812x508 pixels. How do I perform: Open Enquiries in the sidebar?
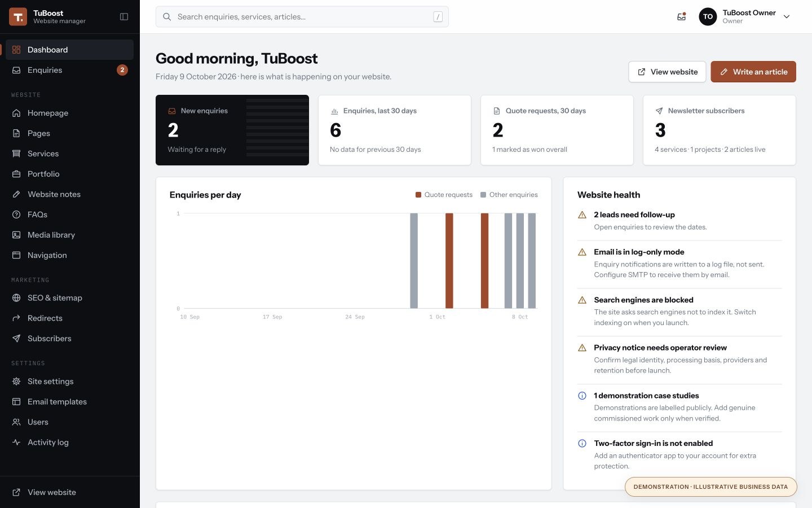(x=69, y=70)
